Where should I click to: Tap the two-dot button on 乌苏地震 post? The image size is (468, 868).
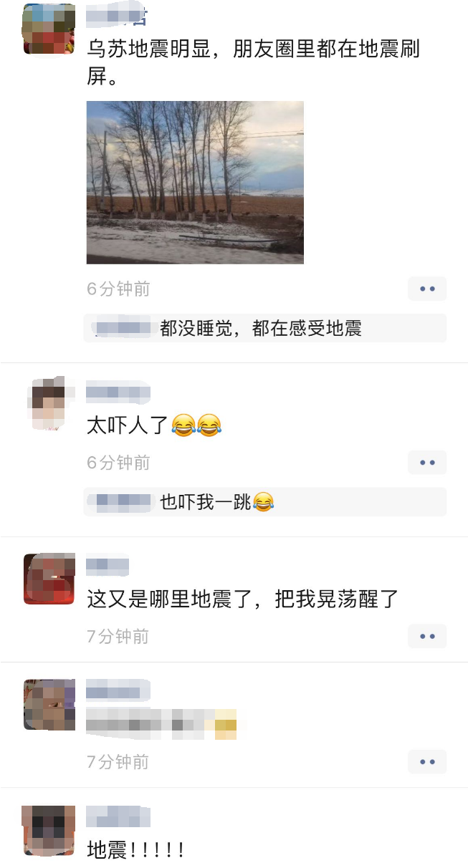(427, 289)
